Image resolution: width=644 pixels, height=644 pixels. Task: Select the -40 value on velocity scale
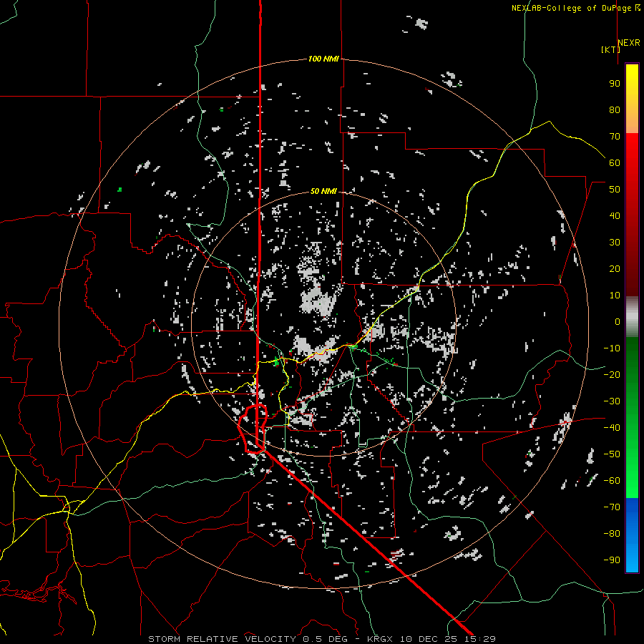pyautogui.click(x=612, y=428)
